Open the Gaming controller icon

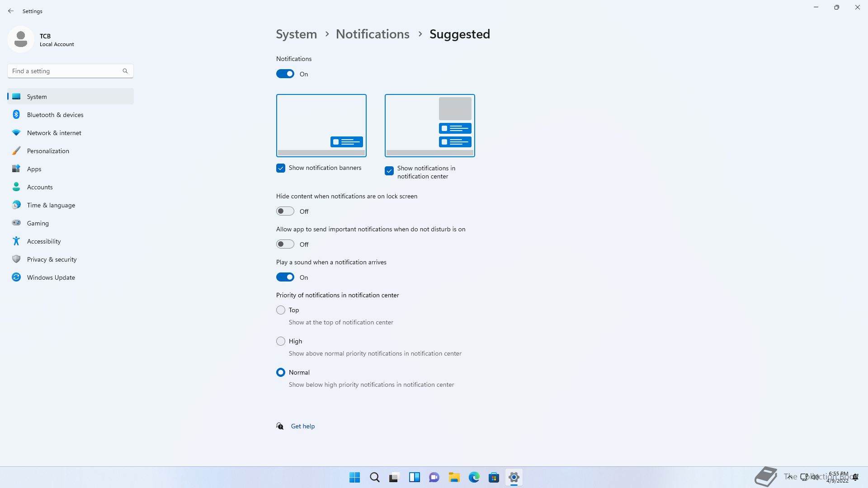(x=16, y=223)
